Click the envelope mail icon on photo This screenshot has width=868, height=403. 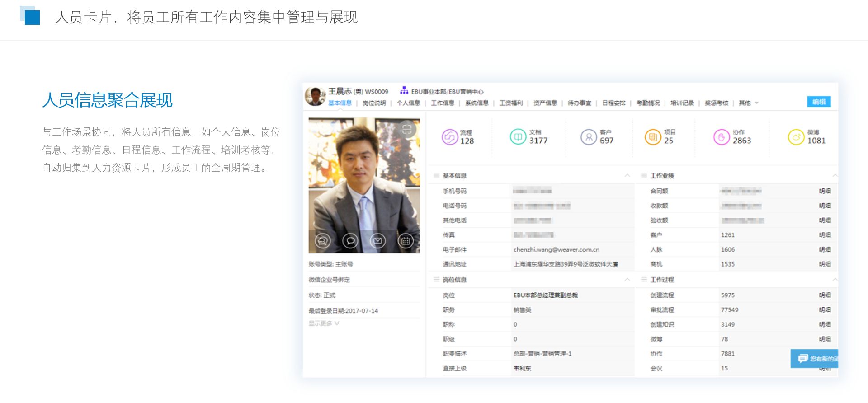pyautogui.click(x=378, y=241)
